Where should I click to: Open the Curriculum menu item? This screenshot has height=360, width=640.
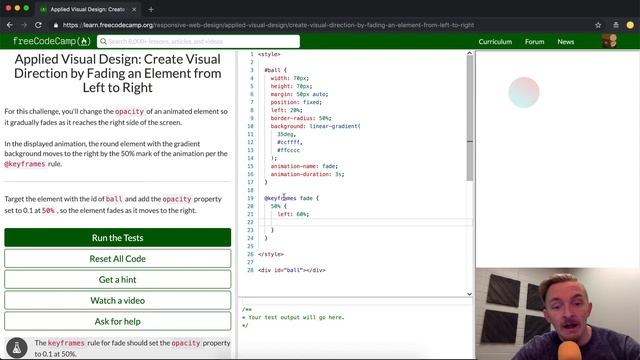click(x=495, y=42)
